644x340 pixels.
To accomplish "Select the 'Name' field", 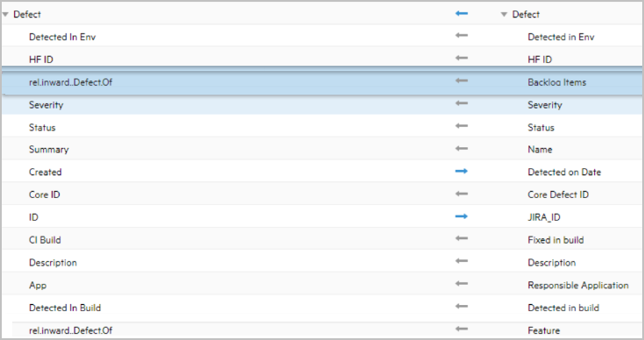I will [540, 150].
